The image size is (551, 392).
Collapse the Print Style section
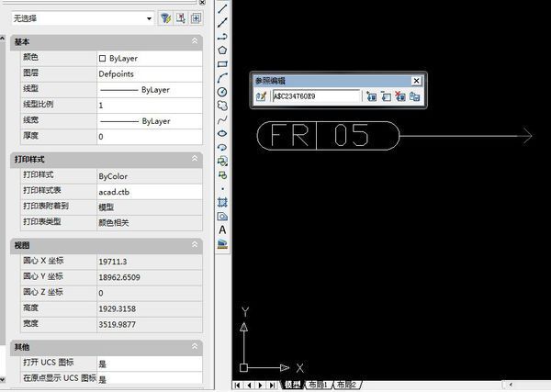pyautogui.click(x=195, y=159)
